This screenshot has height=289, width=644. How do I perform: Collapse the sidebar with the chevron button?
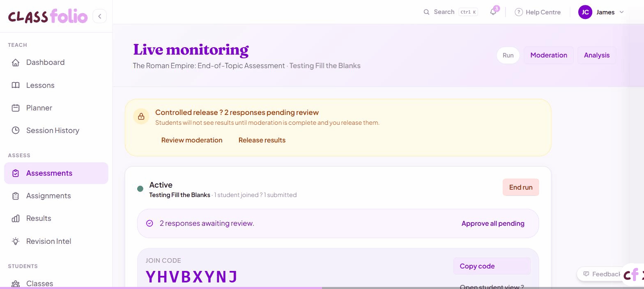(x=100, y=16)
